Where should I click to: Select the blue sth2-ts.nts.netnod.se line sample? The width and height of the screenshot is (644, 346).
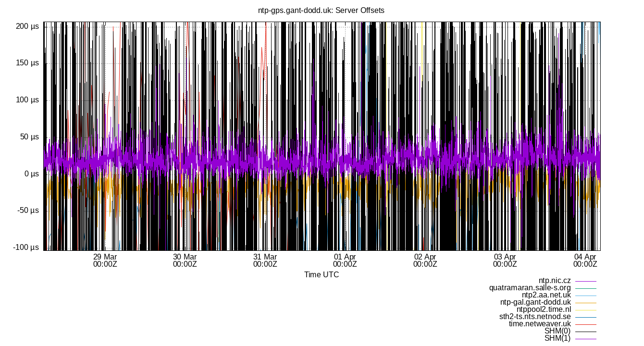(586, 317)
